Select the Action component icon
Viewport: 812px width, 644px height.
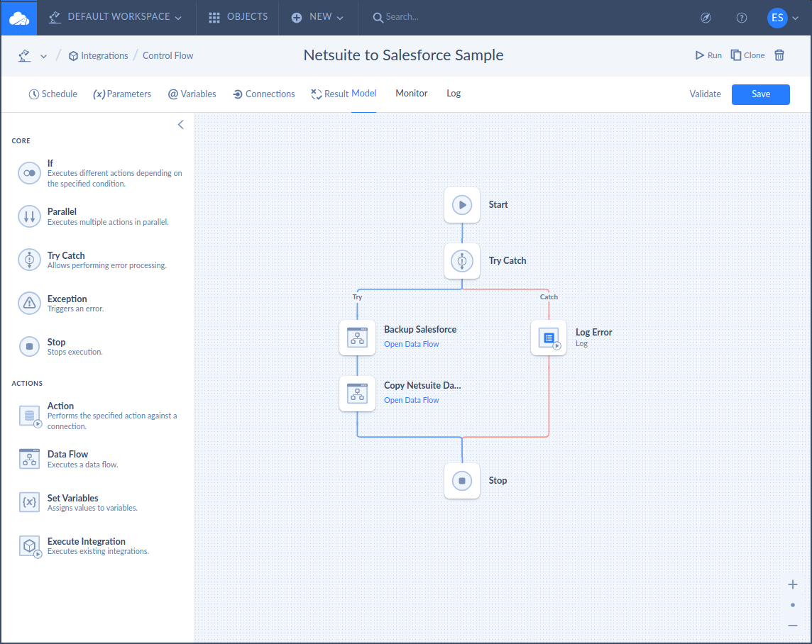point(30,416)
